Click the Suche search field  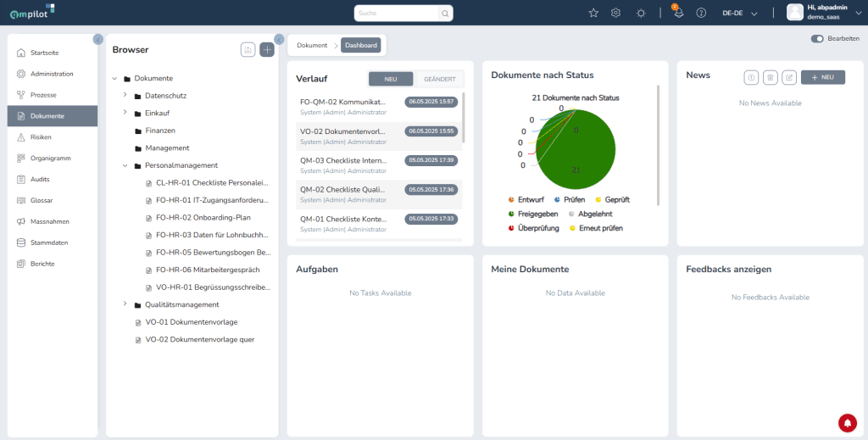click(397, 13)
